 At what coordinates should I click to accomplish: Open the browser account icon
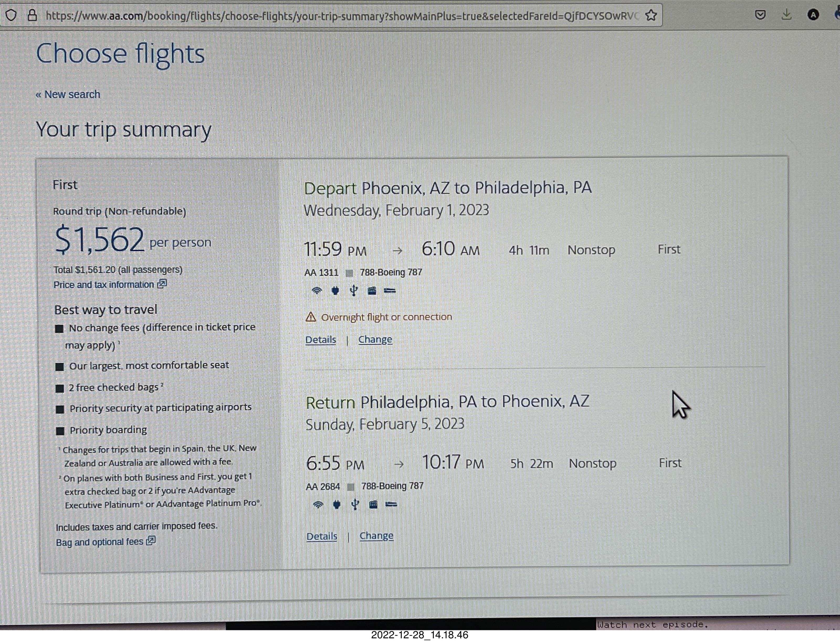[813, 15]
